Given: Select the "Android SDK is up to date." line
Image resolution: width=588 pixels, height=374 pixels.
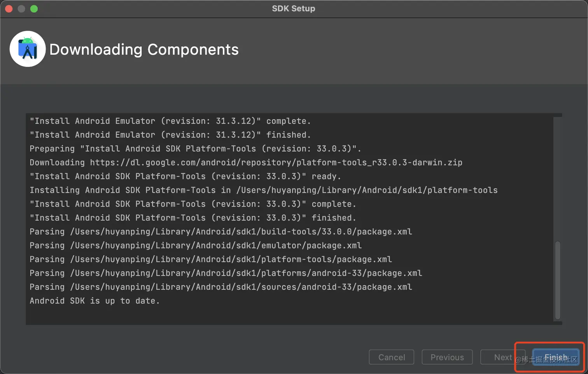Looking at the screenshot, I should click(x=94, y=301).
